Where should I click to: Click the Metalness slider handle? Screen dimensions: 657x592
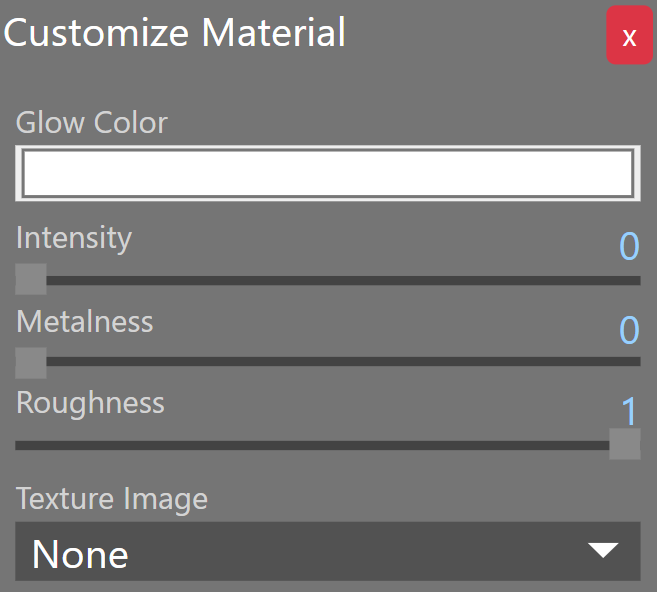(x=31, y=363)
